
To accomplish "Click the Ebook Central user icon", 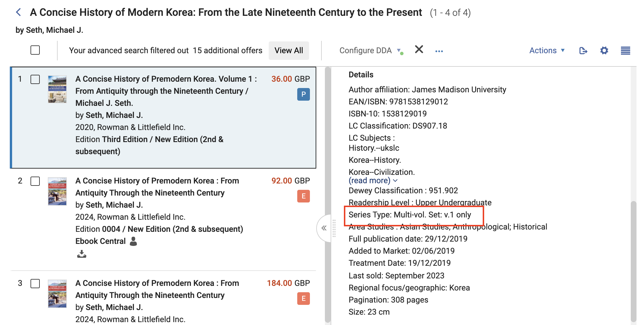I will click(x=133, y=241).
